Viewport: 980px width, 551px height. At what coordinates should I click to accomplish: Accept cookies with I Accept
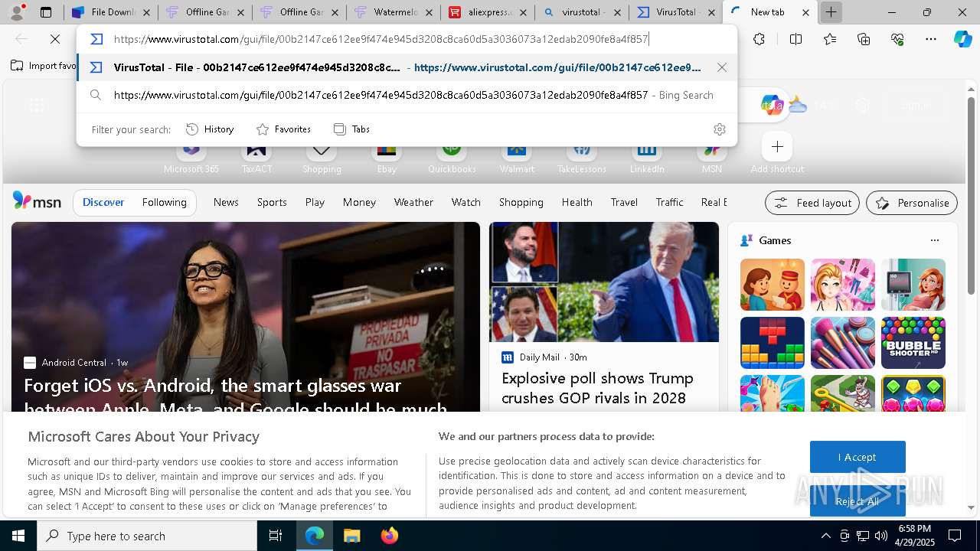[x=857, y=457]
